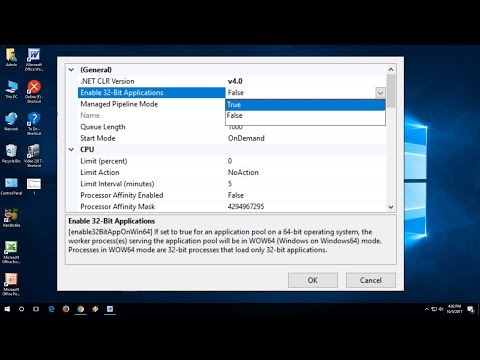Open the Microsoft Office Word desktop shortcut

tap(34, 59)
